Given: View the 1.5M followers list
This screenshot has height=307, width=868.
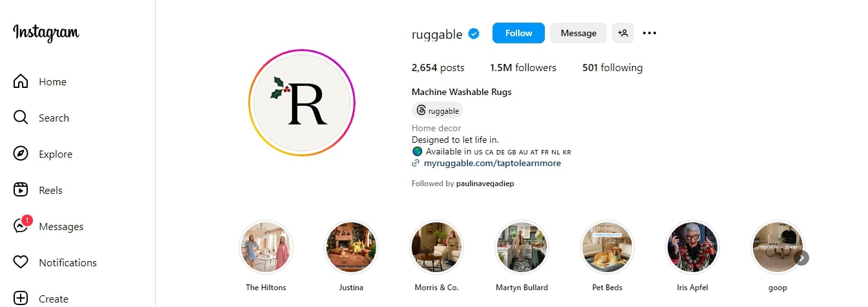Looking at the screenshot, I should coord(523,68).
